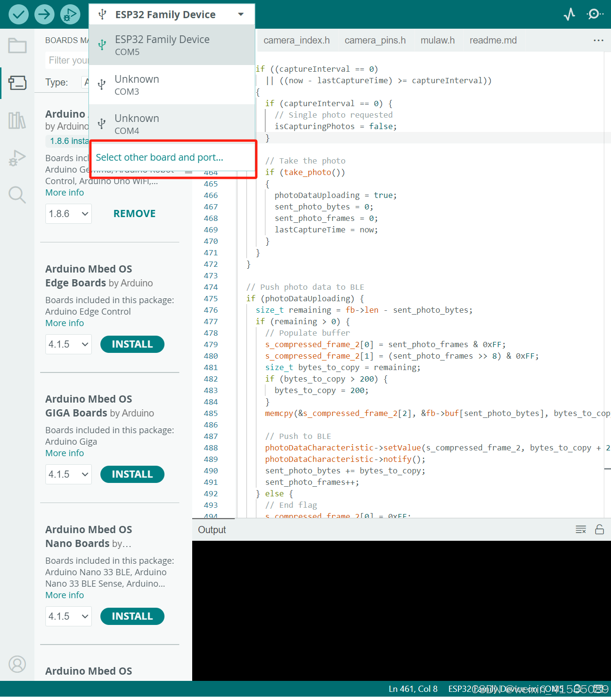
Task: Click the 'photoDataCharacteristic->notify();' line
Action: [x=345, y=459]
